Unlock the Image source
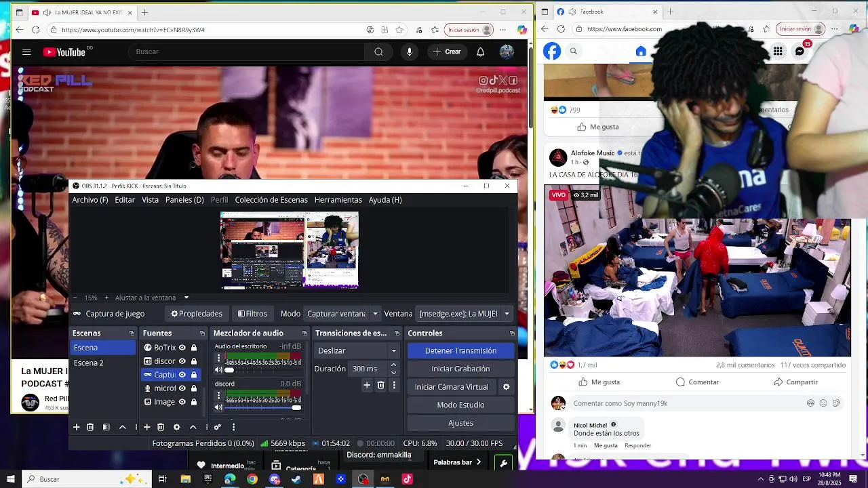Viewport: 868px width, 488px height. click(x=194, y=402)
